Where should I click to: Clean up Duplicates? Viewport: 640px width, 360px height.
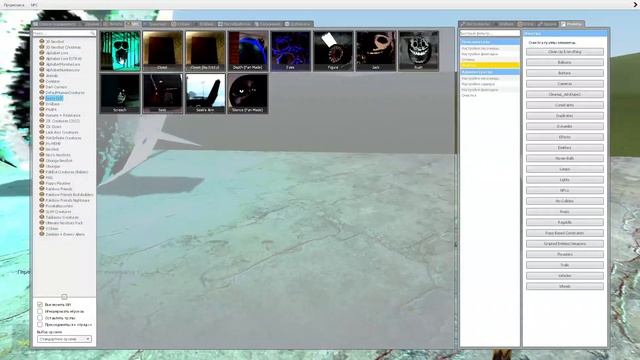[564, 116]
